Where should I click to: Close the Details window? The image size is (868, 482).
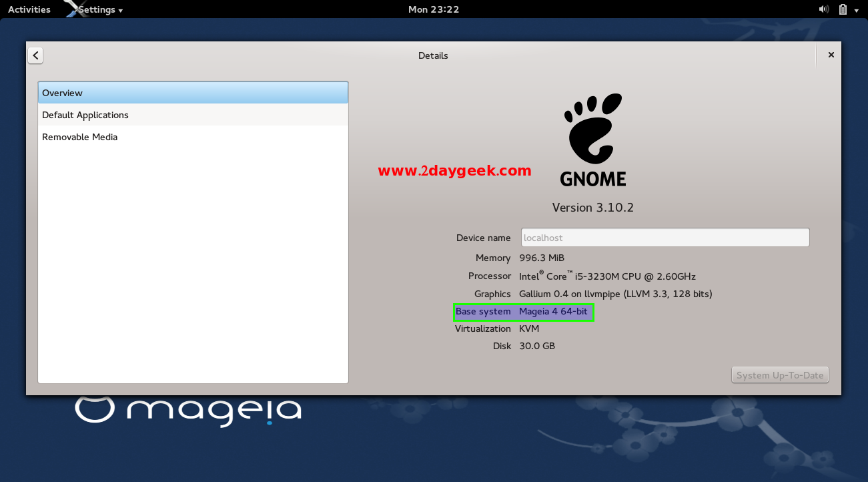[831, 55]
